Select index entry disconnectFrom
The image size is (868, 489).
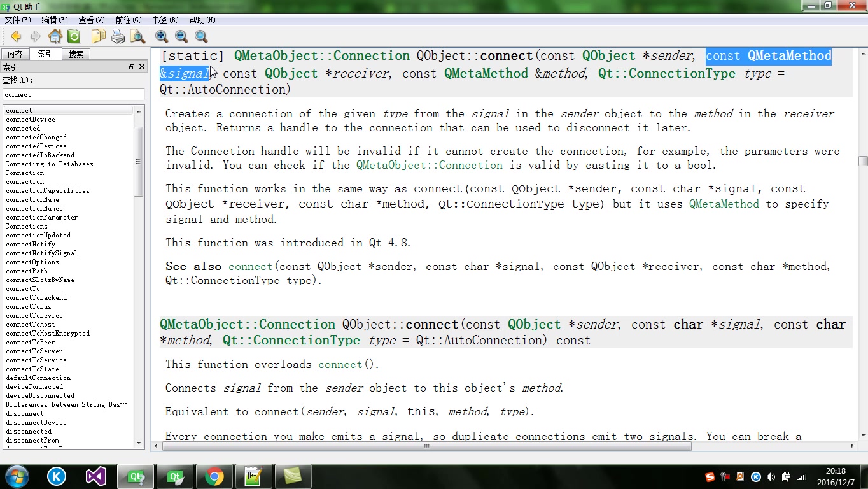coord(32,441)
